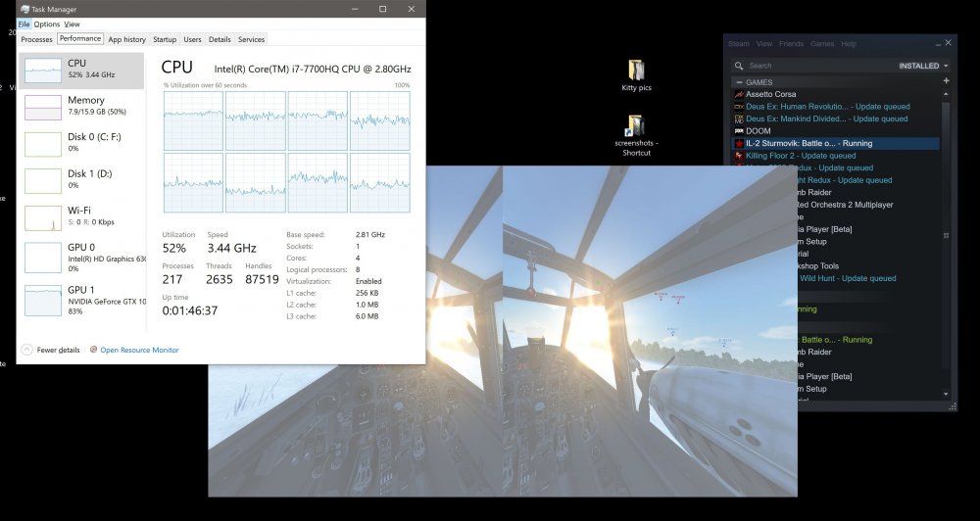980x521 pixels.
Task: Open the Options menu in Task Manager
Action: click(x=47, y=24)
